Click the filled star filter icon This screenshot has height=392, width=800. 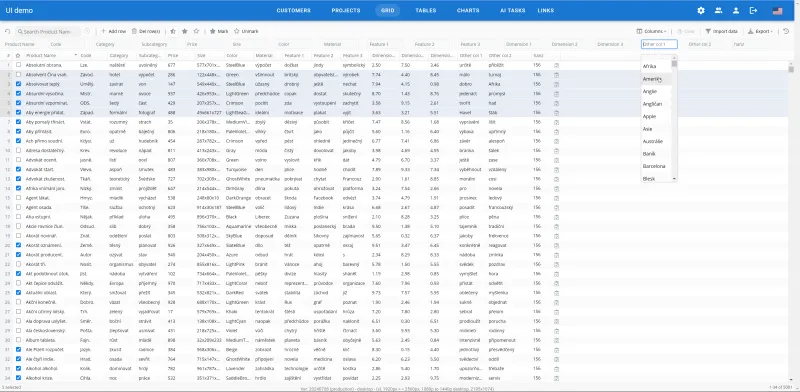tap(185, 31)
